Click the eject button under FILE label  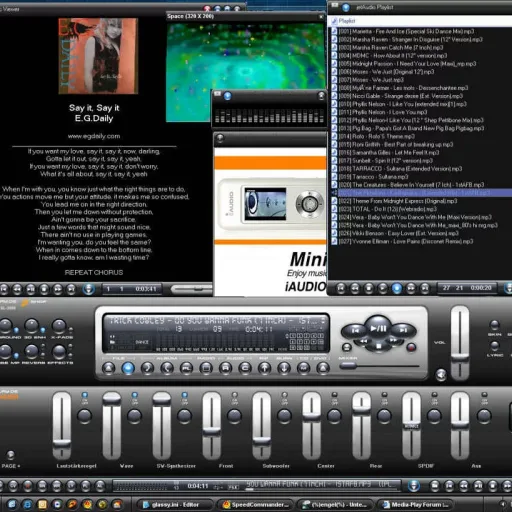(x=108, y=368)
